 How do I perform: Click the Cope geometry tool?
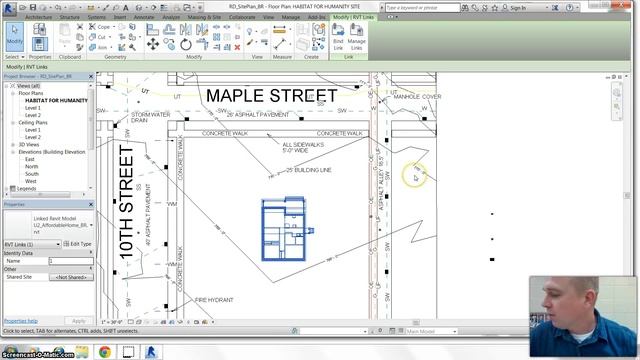coord(100,27)
